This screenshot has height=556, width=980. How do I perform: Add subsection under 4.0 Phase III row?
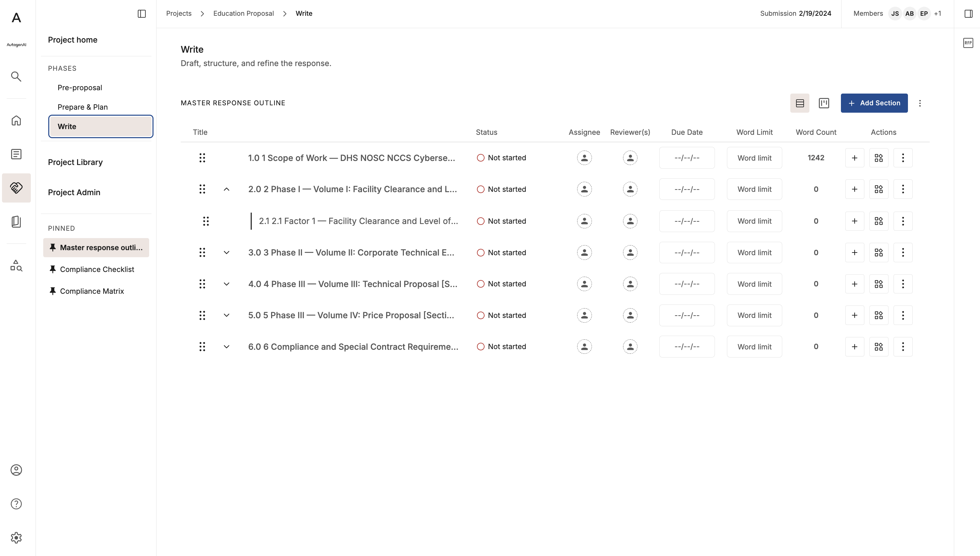(855, 284)
